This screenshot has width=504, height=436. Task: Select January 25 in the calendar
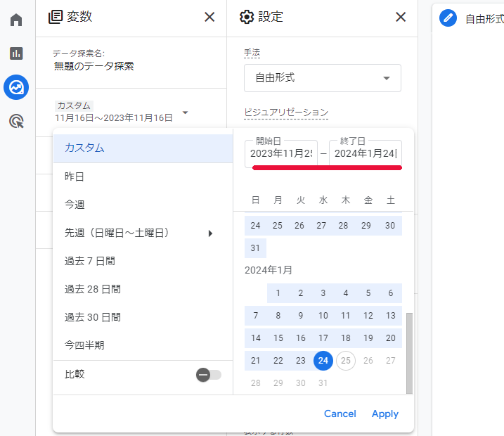(x=345, y=361)
